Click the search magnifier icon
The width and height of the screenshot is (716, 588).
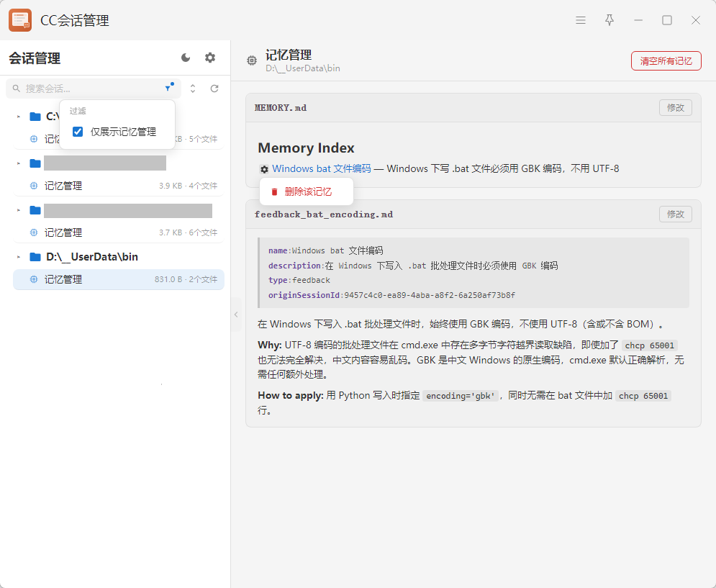[x=17, y=89]
